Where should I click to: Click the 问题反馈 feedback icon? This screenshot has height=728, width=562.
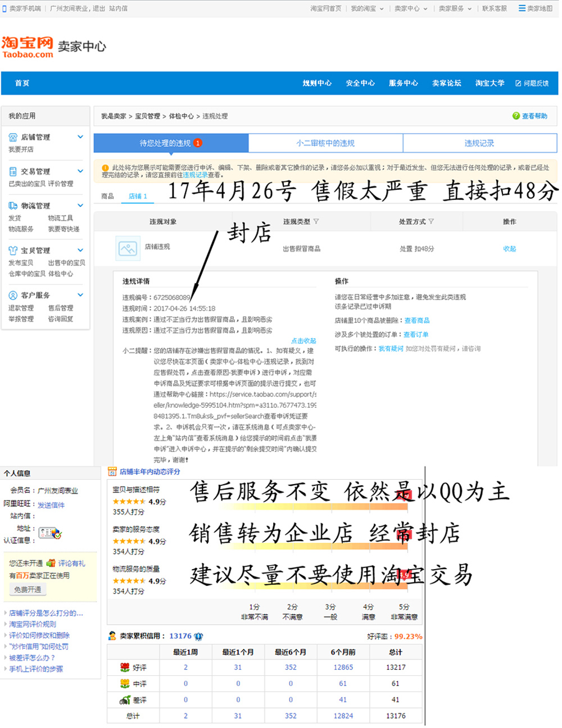tap(518, 83)
